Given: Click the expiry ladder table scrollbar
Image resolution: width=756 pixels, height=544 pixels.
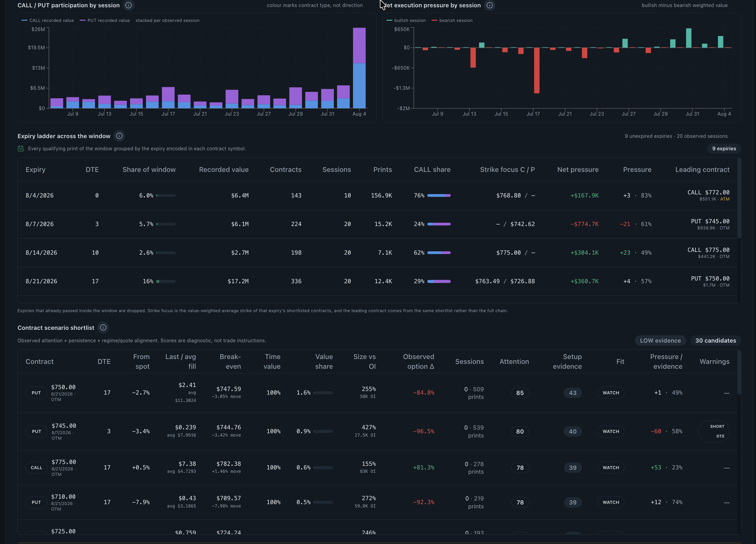Looking at the screenshot, I should (739, 198).
